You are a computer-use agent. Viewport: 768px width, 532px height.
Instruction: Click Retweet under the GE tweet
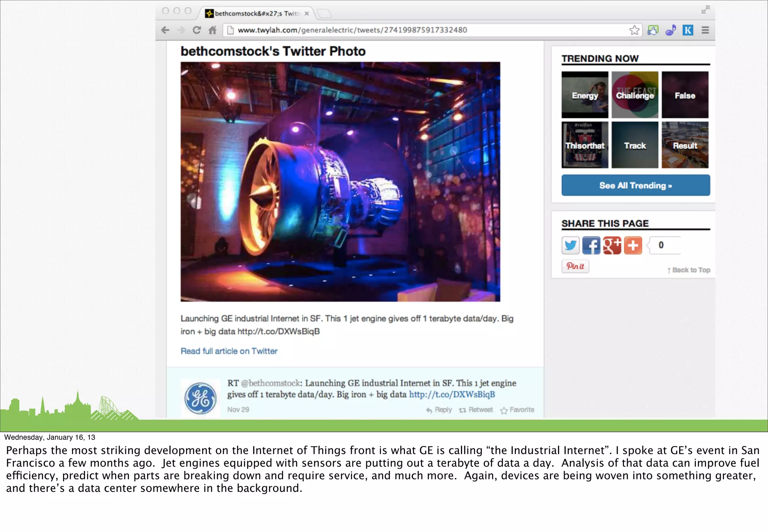point(476,410)
